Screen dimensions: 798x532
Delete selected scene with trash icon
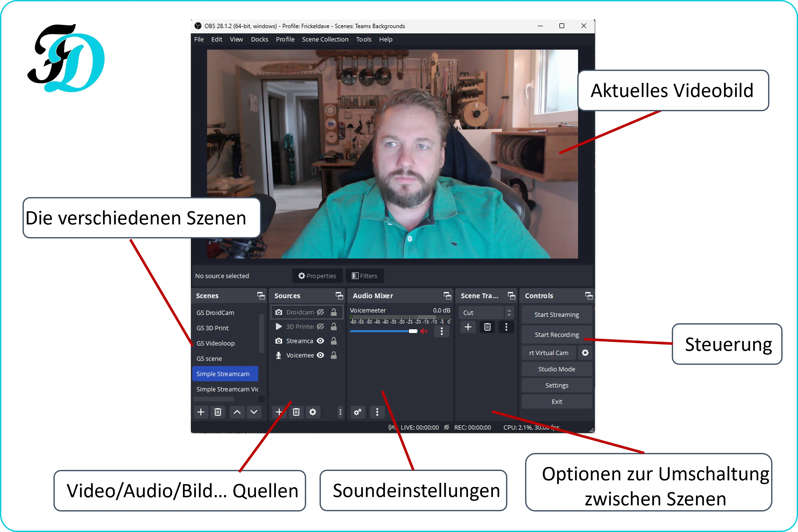pos(218,412)
